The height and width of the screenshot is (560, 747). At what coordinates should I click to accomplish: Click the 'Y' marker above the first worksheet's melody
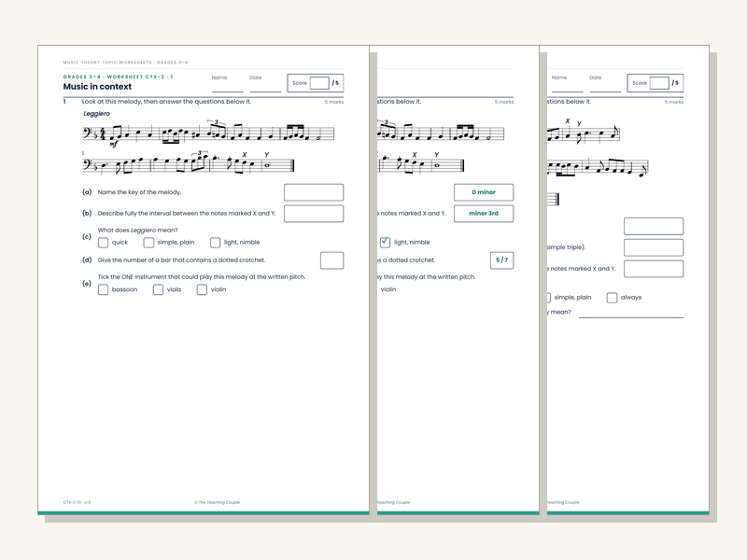tap(267, 155)
